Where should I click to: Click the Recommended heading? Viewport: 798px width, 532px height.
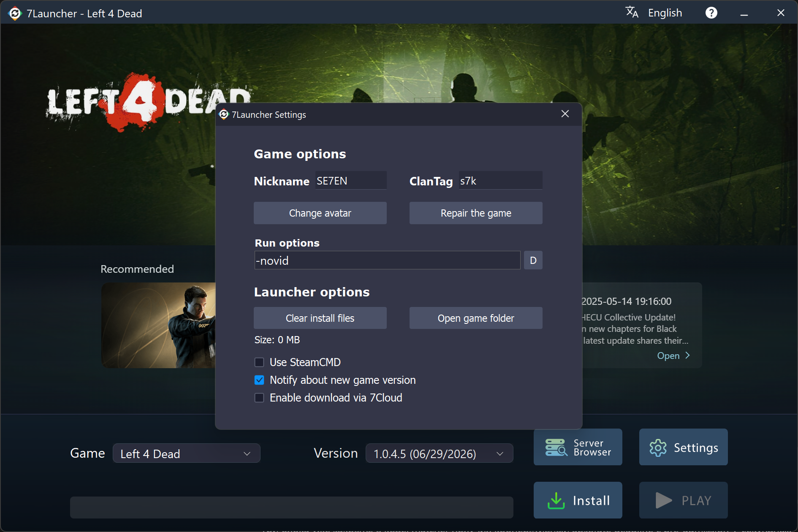(x=137, y=269)
